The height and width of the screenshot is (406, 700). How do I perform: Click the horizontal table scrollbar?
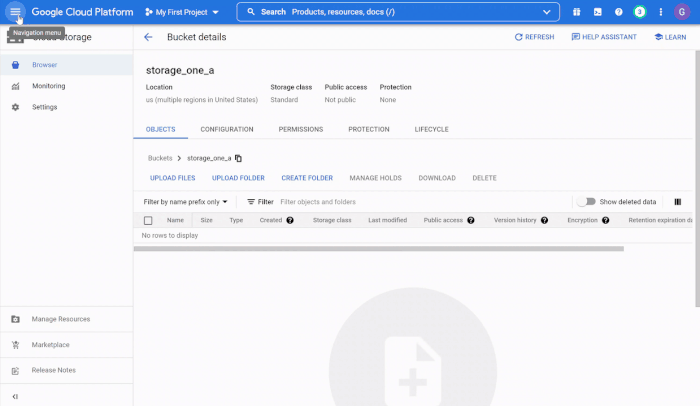click(379, 249)
